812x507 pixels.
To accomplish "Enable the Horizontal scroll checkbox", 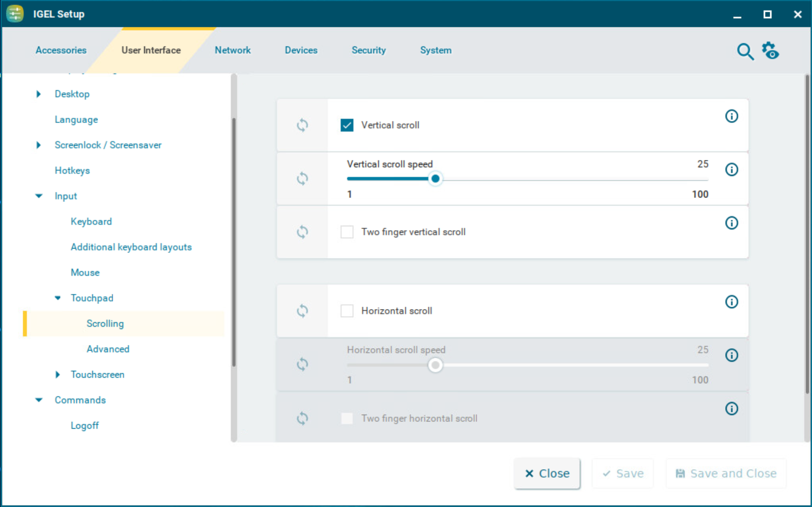I will [347, 311].
